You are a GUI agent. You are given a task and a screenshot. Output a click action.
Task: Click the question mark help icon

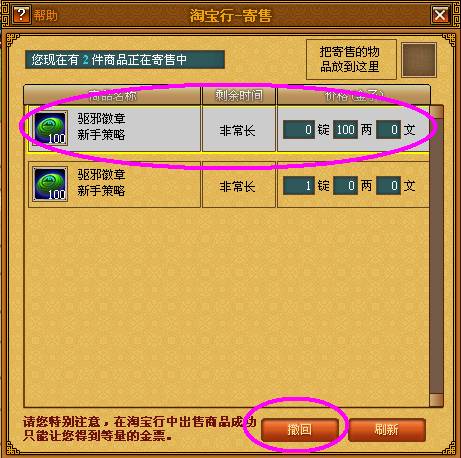pyautogui.click(x=21, y=15)
